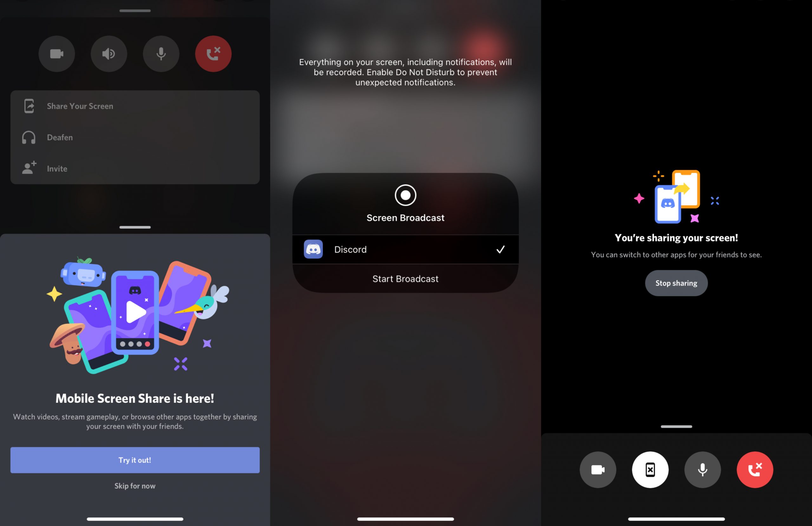Screen dimensions: 812x526
Task: Click Try it out button
Action: tap(135, 459)
